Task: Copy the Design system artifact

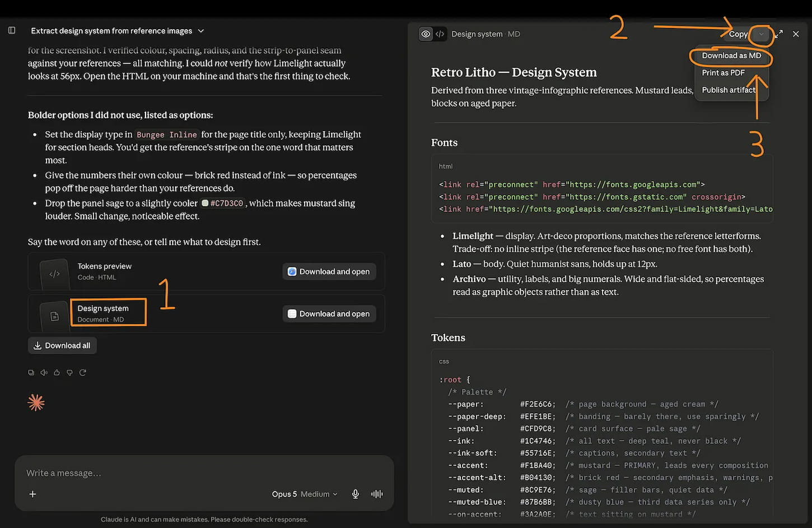Action: click(738, 34)
